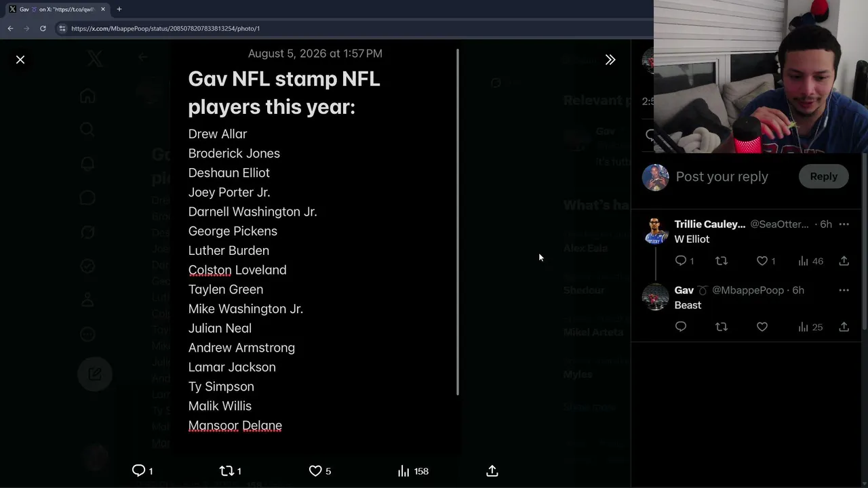Like the 'Beast' comment
Image resolution: width=868 pixels, height=488 pixels.
click(x=762, y=327)
